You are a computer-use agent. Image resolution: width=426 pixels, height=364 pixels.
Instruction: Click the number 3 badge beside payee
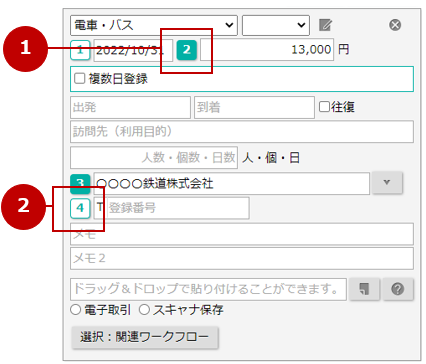(80, 184)
